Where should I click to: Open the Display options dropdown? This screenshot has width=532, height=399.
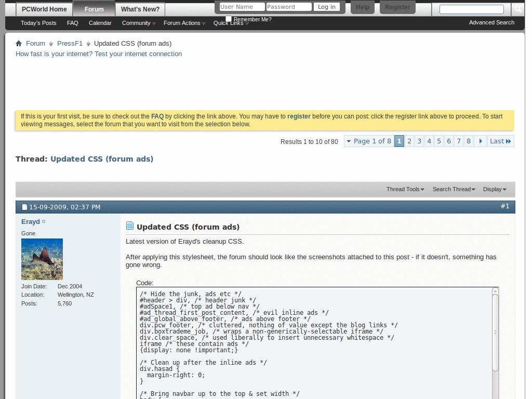tap(494, 189)
